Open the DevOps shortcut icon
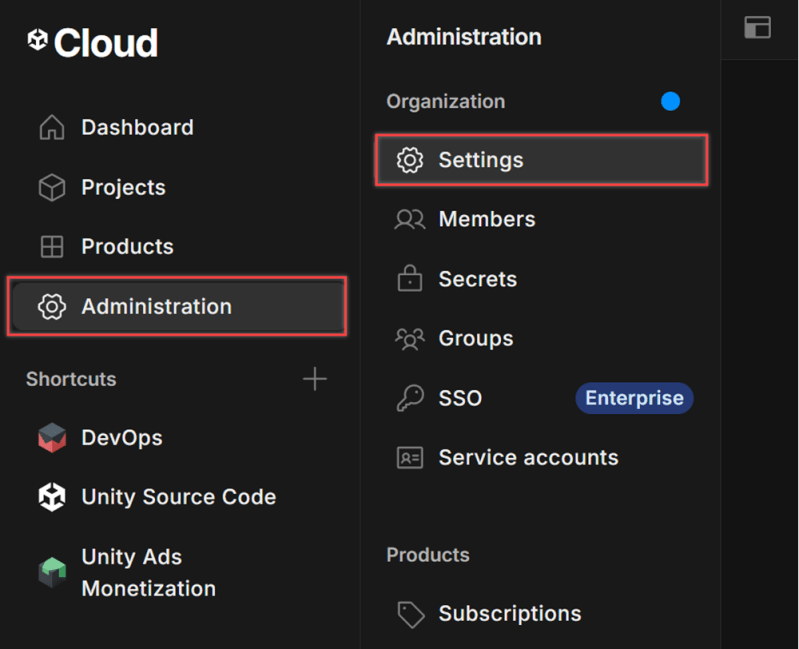The image size is (799, 649). pyautogui.click(x=52, y=438)
